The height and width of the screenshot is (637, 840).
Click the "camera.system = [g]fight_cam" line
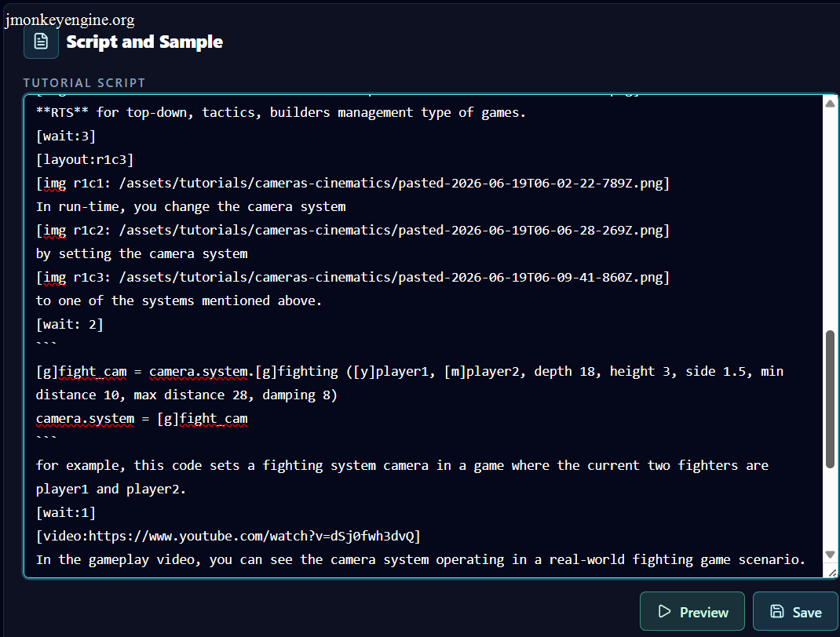[x=142, y=419]
